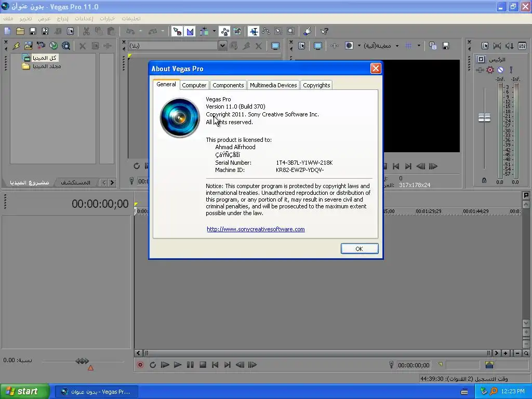Click the What's This help icon
Image resolution: width=532 pixels, height=399 pixels.
click(x=324, y=31)
